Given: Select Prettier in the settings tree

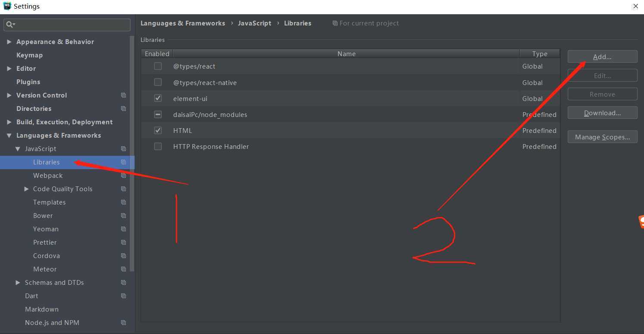Looking at the screenshot, I should tap(45, 243).
